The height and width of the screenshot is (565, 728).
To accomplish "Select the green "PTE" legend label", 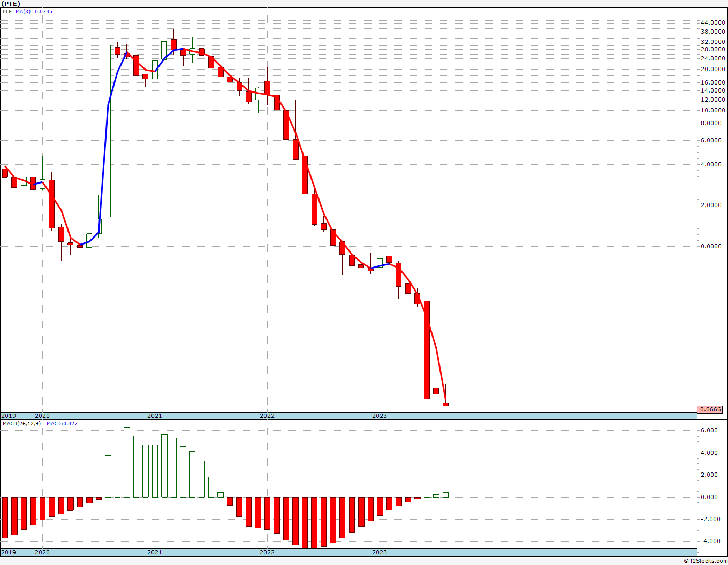I will pyautogui.click(x=7, y=11).
